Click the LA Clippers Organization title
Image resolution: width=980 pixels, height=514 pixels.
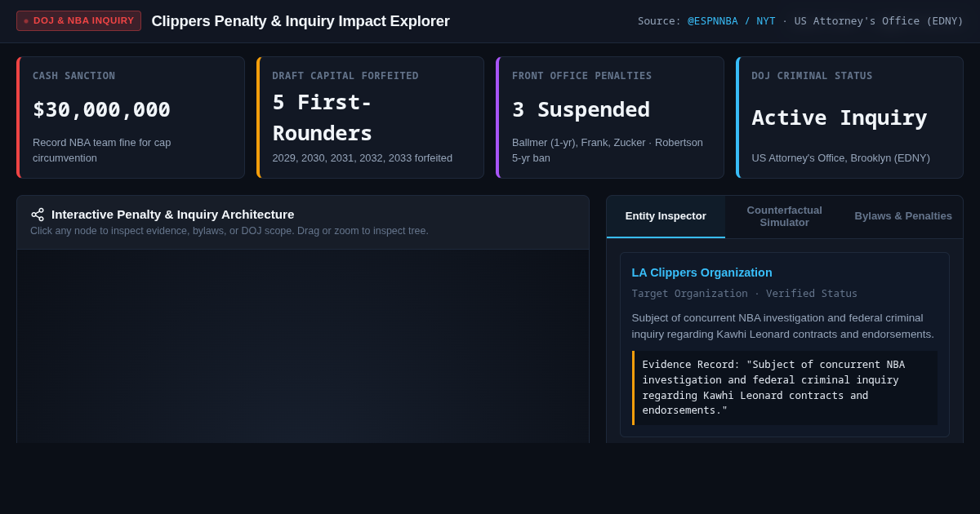tap(702, 273)
